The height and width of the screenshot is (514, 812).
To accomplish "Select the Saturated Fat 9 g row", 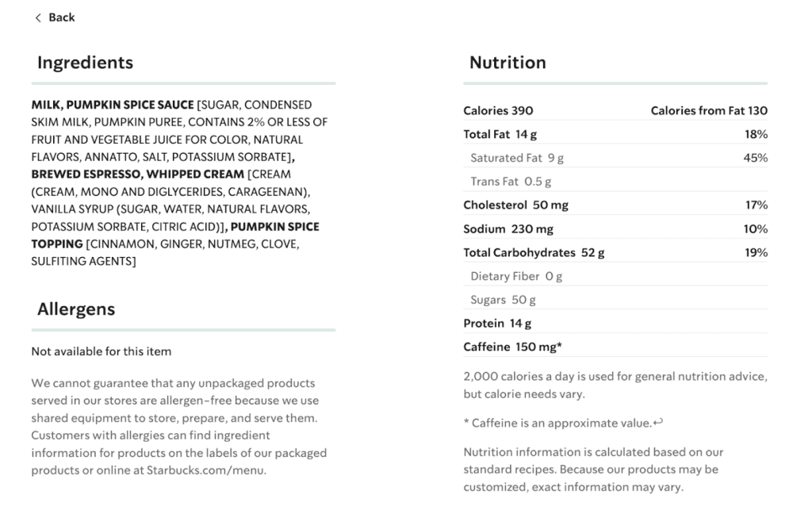I will 615,158.
